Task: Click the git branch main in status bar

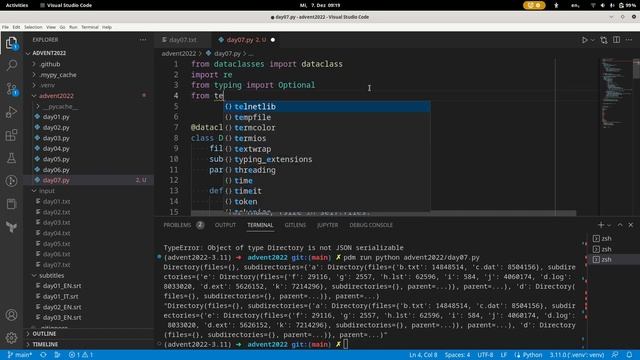Action: 20,355
